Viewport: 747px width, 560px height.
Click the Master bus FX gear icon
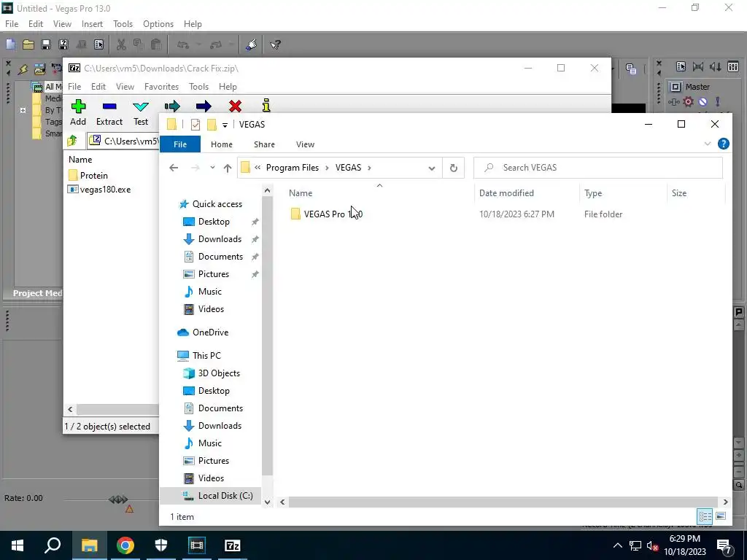[688, 101]
